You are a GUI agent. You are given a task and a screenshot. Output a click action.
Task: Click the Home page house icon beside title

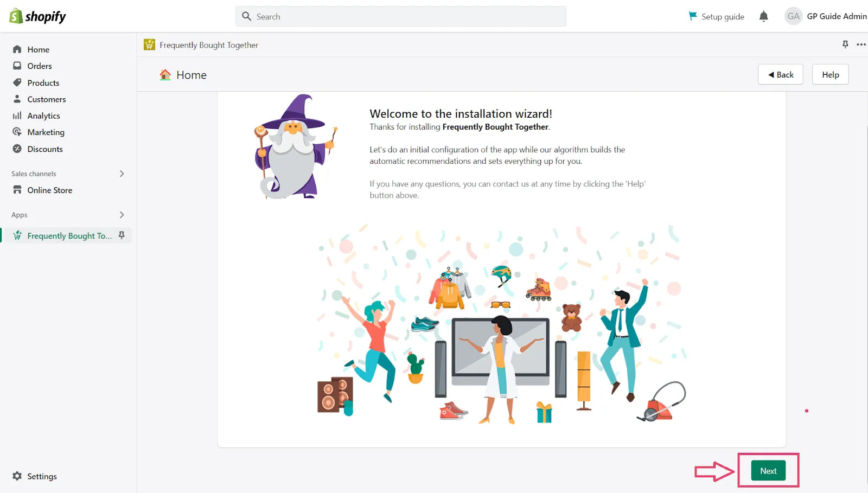tap(165, 75)
